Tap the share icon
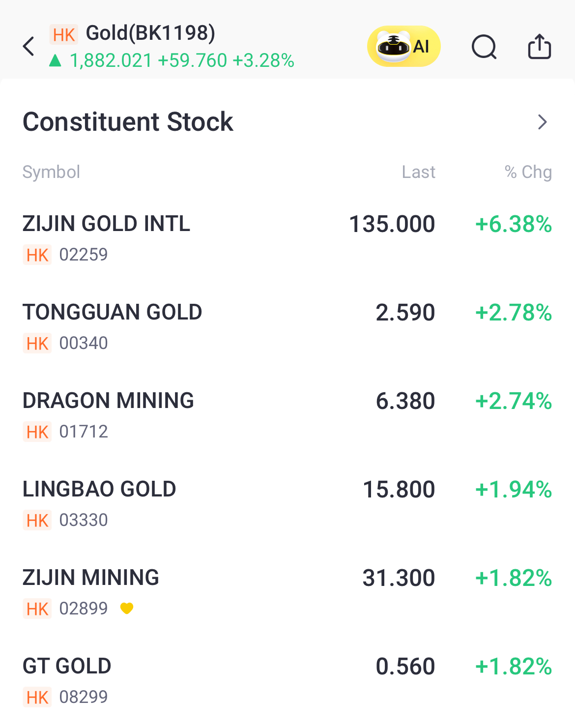Viewport: 575px width, 728px height. coord(539,47)
